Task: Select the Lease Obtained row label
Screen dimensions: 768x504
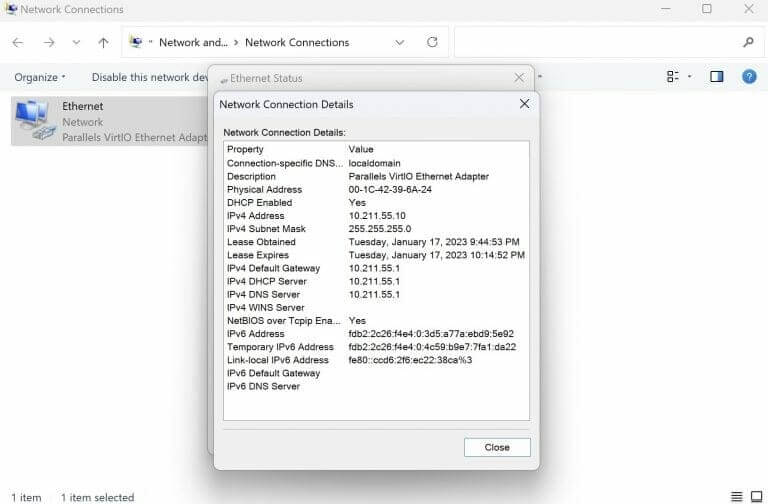Action: point(261,242)
